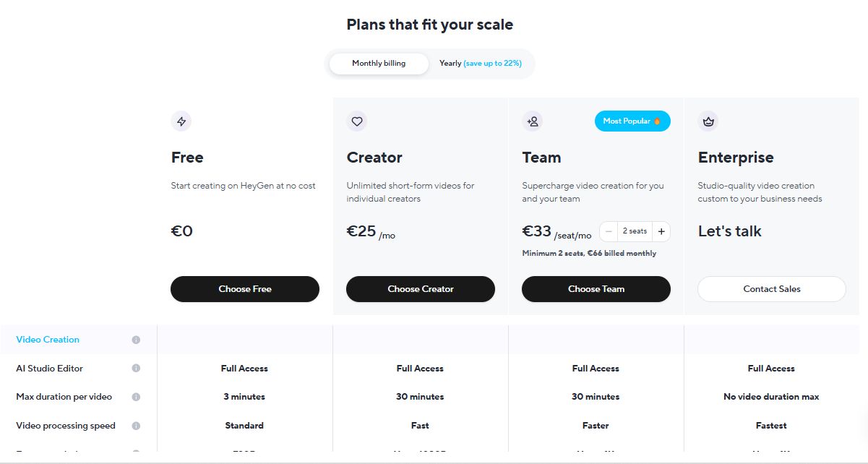This screenshot has height=464, width=868.
Task: Switch to Monthly billing
Action: click(379, 64)
